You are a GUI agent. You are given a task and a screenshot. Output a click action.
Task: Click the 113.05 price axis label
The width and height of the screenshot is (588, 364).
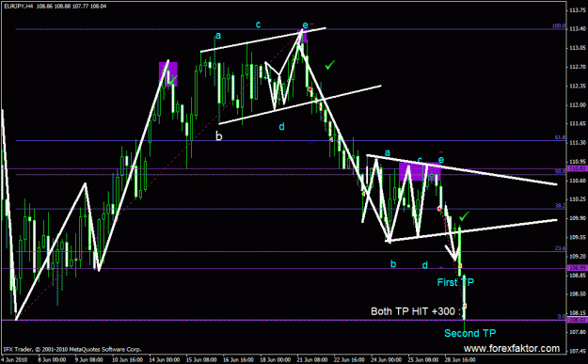pyautogui.click(x=578, y=48)
